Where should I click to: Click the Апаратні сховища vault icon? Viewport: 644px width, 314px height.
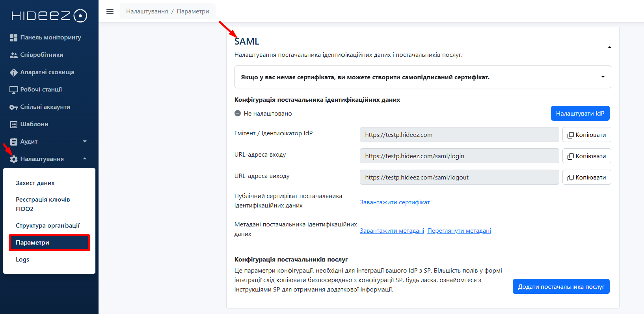tap(14, 72)
